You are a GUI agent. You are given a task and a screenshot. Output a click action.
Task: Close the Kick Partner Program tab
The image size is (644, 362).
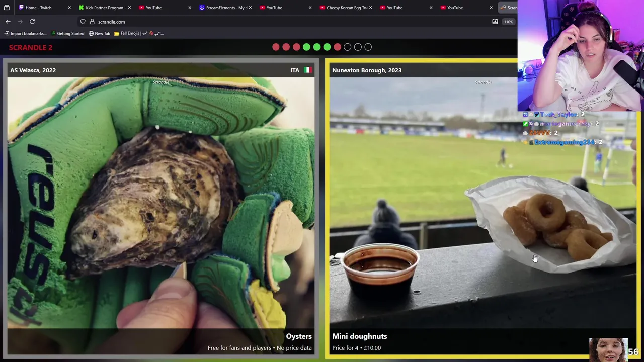129,8
